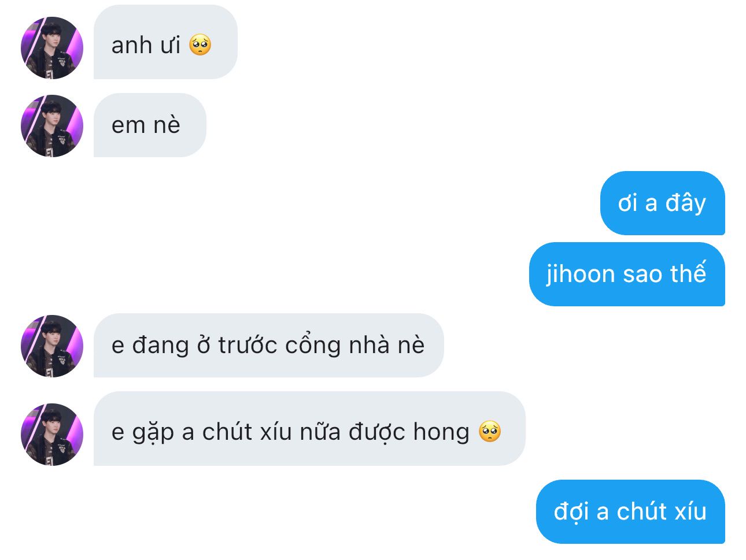Click 'e gặp a chút xíu nữa' message bubble
Screen dimensions: 746x560
click(x=309, y=429)
